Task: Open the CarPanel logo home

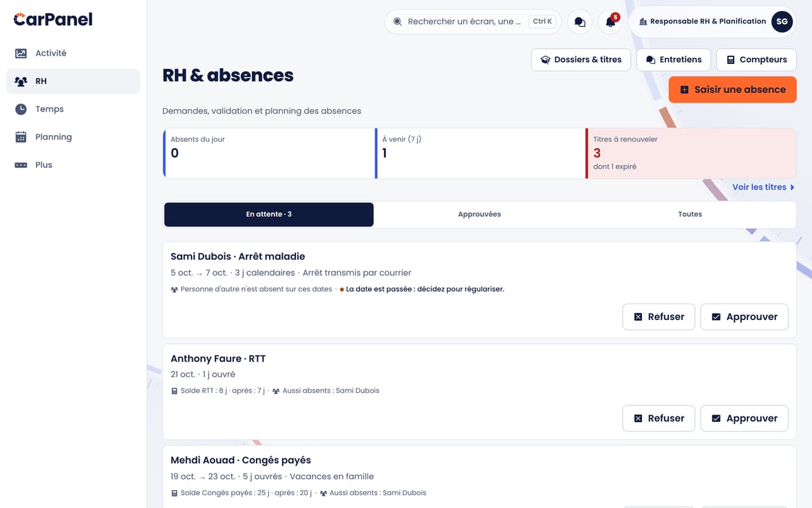Action: (x=53, y=20)
